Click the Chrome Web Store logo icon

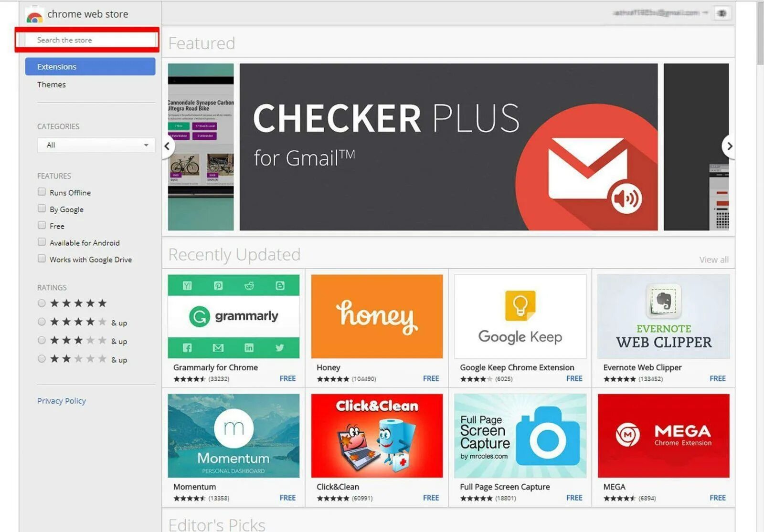34,15
